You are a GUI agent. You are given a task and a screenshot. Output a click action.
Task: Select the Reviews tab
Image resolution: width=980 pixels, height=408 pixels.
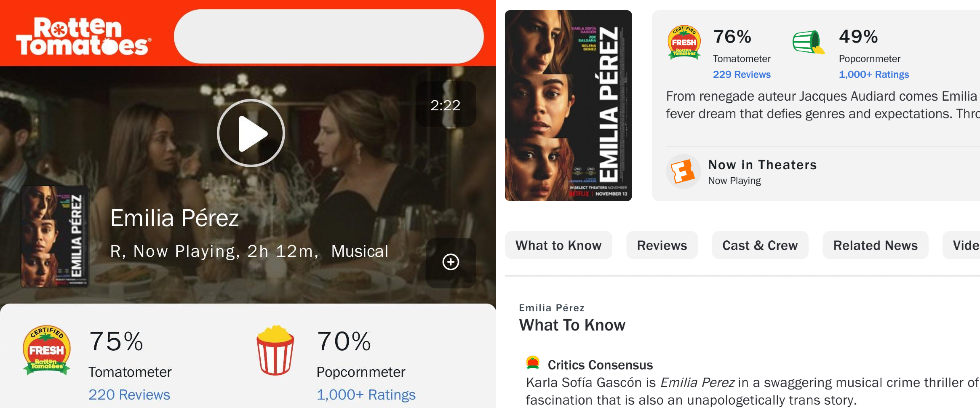[x=662, y=245]
